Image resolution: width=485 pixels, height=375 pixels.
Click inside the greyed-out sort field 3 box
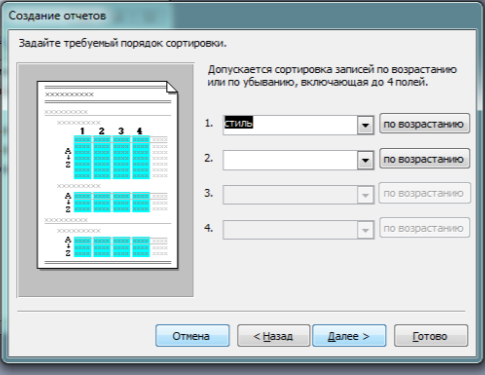[290, 195]
